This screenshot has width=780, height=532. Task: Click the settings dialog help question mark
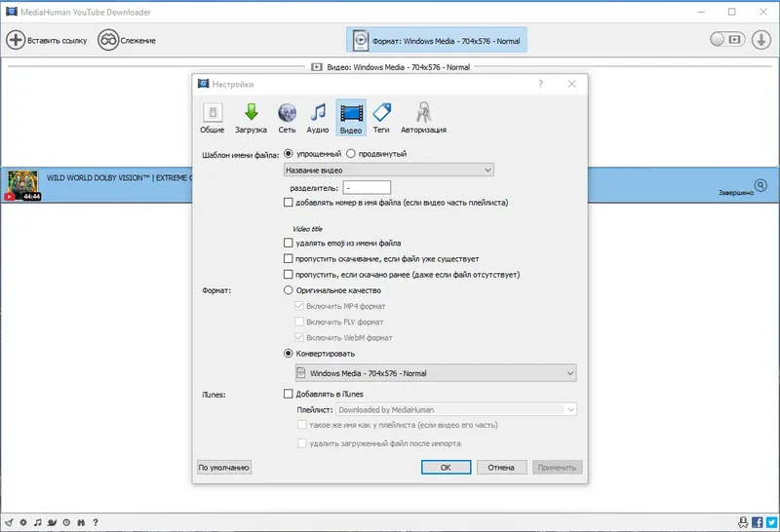tap(541, 84)
